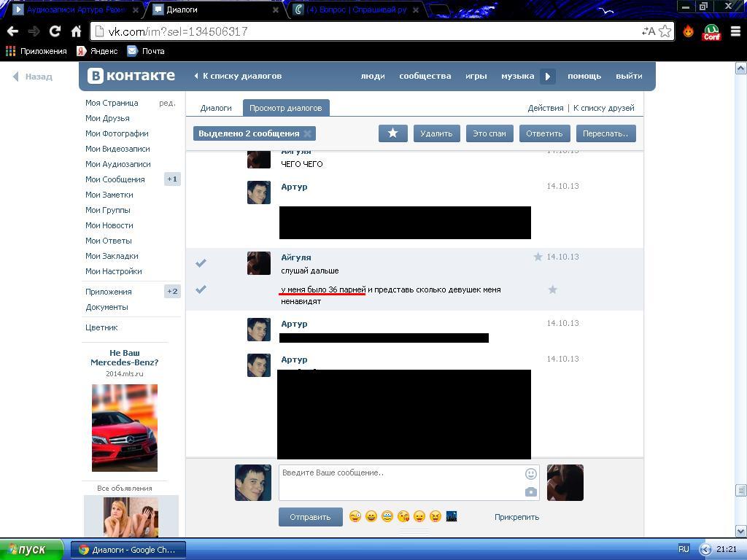This screenshot has width=747, height=560.
Task: Select Диалоги - Google Chrome taskbar item
Action: pos(128,550)
